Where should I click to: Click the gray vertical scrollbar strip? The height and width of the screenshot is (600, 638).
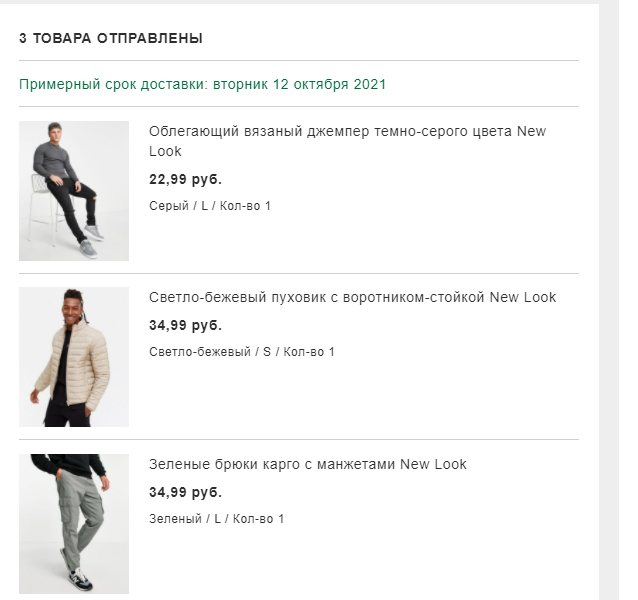609,302
